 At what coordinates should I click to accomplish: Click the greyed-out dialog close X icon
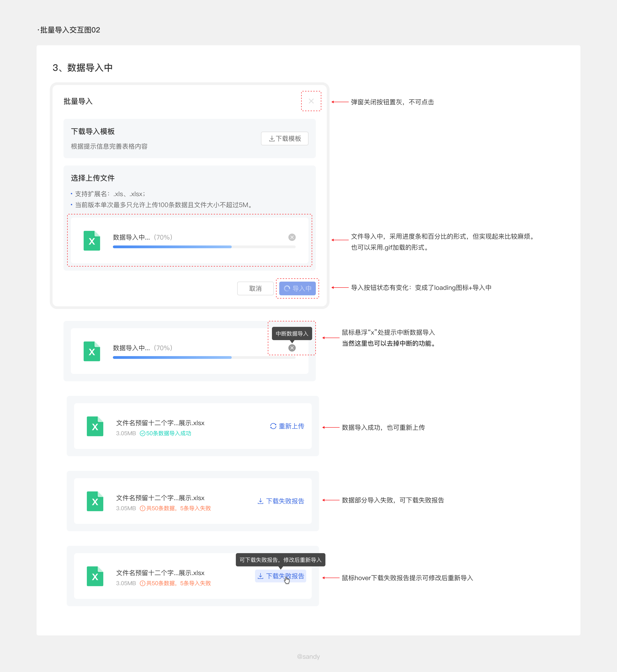[311, 101]
